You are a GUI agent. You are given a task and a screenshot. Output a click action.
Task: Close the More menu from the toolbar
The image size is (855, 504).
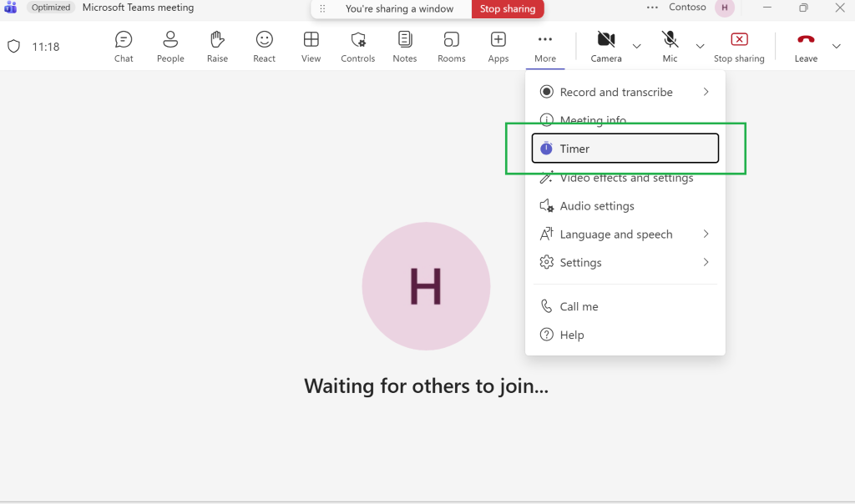545,47
